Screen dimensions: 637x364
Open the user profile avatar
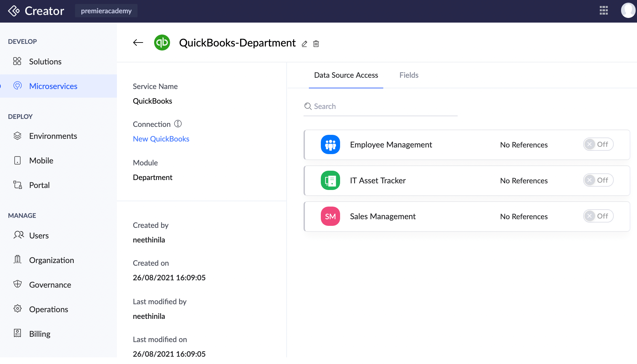click(x=628, y=11)
